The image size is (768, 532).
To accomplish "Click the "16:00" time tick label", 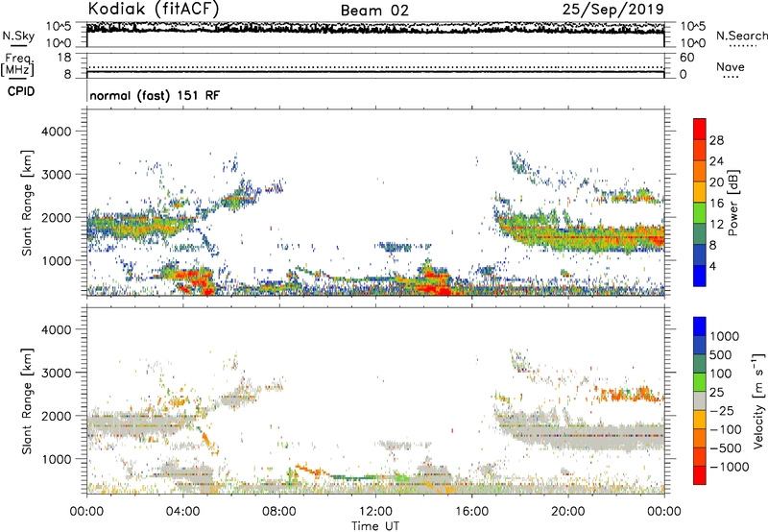I will pos(471,512).
